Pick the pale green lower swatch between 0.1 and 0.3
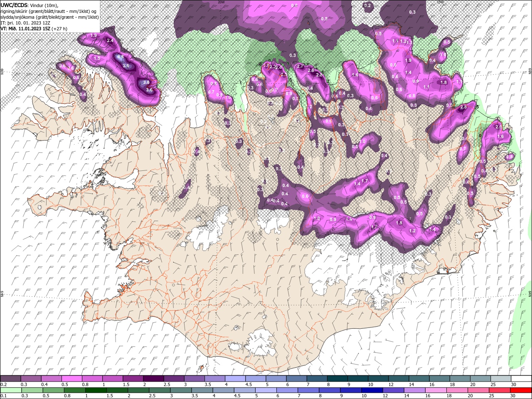This screenshot has width=532, height=399. pos(10,390)
